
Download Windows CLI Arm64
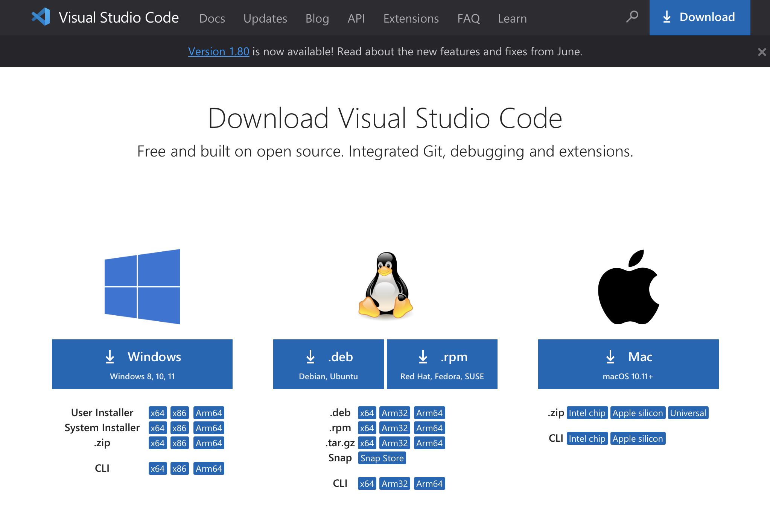pyautogui.click(x=209, y=469)
